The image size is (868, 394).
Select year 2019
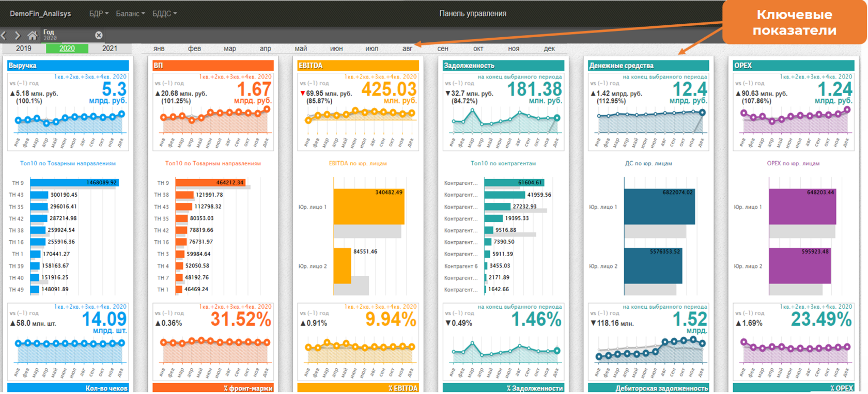point(24,49)
